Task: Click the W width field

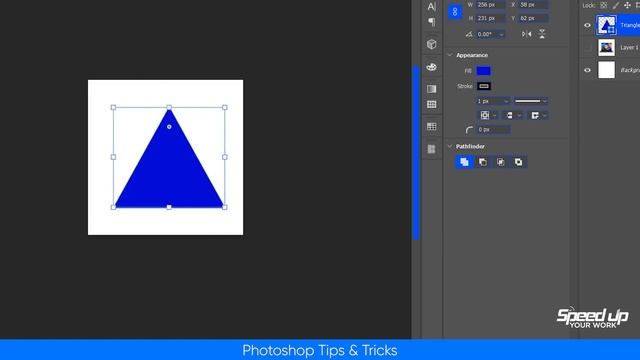Action: coord(491,5)
